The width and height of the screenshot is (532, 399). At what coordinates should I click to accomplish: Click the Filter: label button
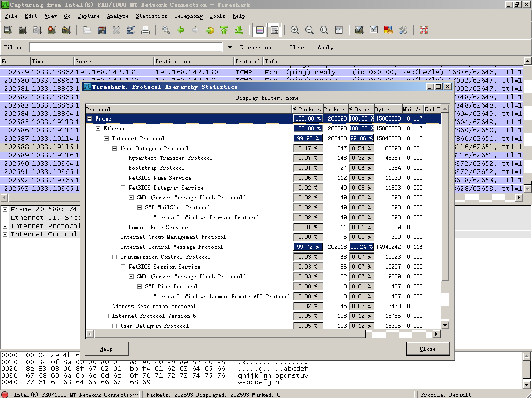pyautogui.click(x=15, y=47)
